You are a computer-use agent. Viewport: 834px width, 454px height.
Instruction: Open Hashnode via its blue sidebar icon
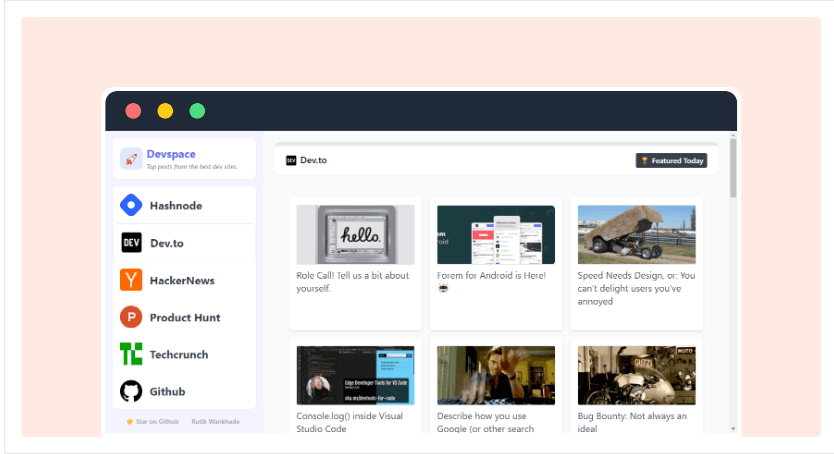coord(131,205)
